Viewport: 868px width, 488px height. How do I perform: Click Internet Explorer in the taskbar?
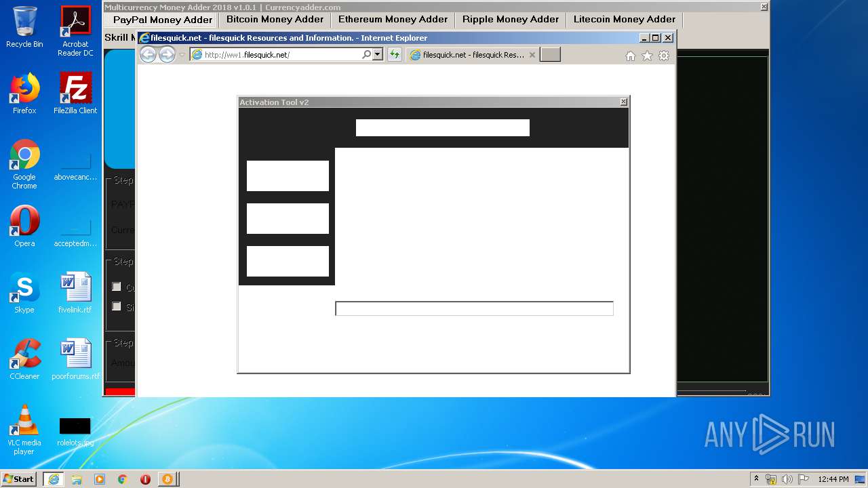click(54, 479)
